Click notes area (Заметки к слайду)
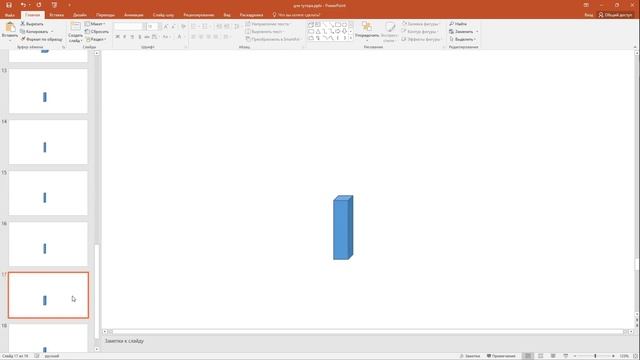Viewport: 640px width, 360px height. click(x=124, y=341)
